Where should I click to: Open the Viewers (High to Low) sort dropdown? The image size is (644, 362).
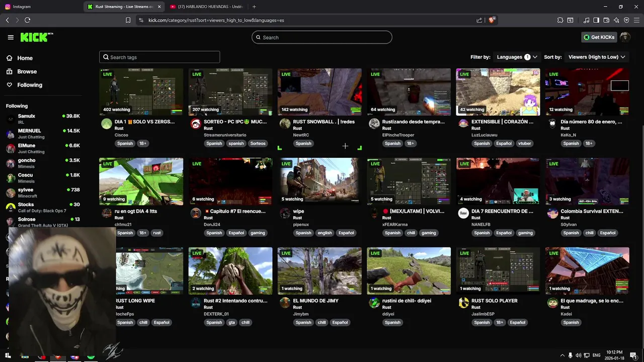pyautogui.click(x=597, y=57)
